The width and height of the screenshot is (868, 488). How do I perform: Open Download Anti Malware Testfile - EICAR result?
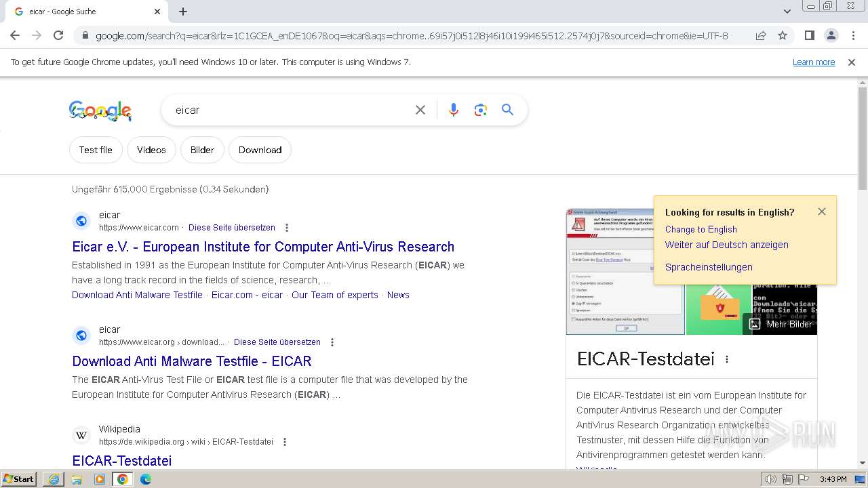click(x=192, y=361)
